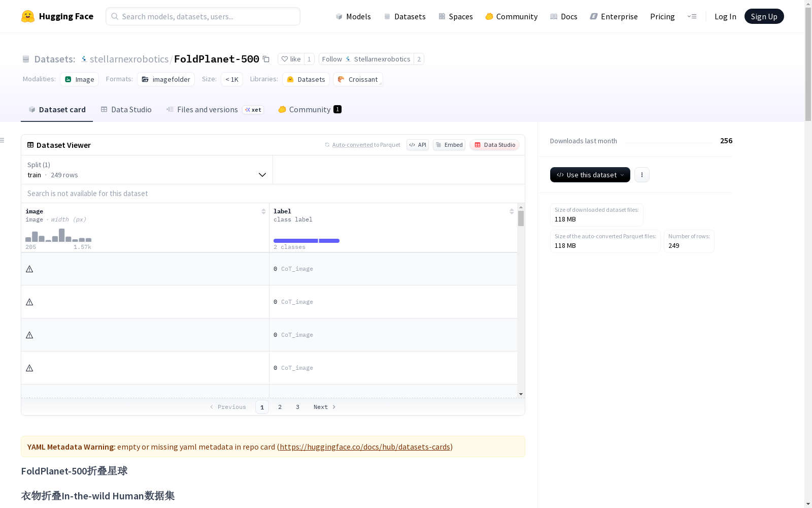Click the second row image warning icon
Screen dimensions: 812x508
coord(29,302)
